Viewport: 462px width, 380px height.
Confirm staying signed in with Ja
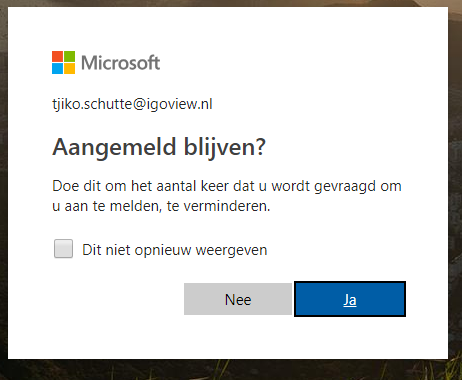[x=350, y=299]
